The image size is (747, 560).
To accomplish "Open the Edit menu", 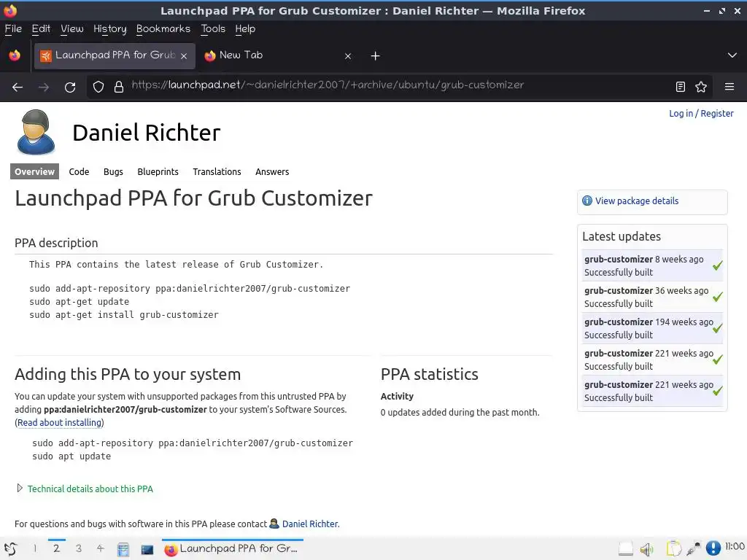I will coord(41,29).
